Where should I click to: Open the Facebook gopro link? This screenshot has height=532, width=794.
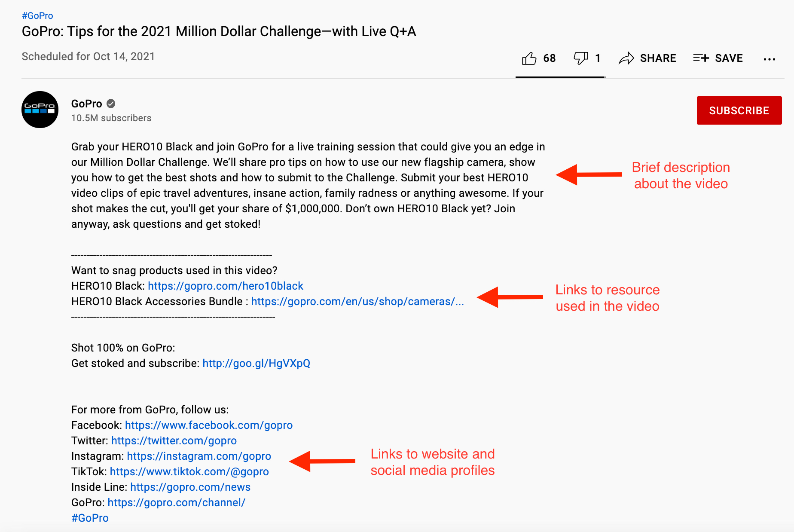pos(209,425)
